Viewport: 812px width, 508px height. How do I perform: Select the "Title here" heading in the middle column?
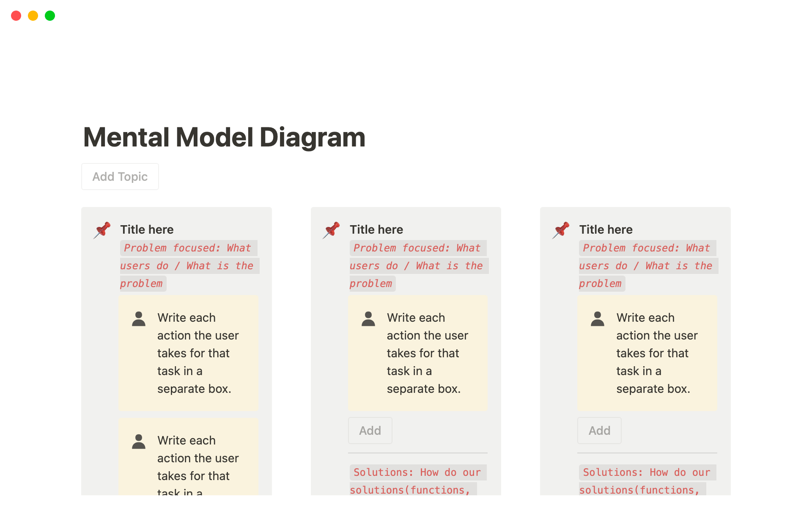(x=376, y=229)
